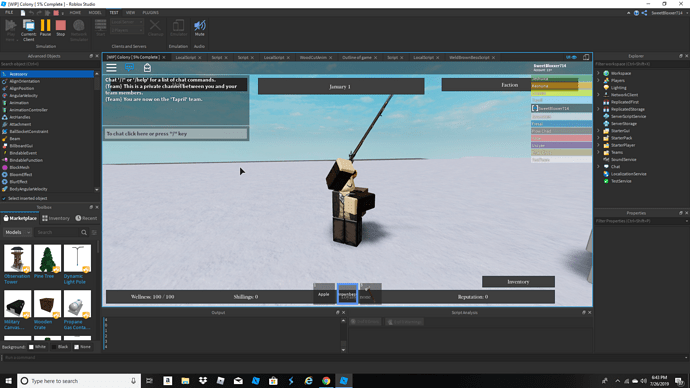Image resolution: width=690 pixels, height=388 pixels.
Task: Click the Current Client toolbar icon
Action: [29, 29]
